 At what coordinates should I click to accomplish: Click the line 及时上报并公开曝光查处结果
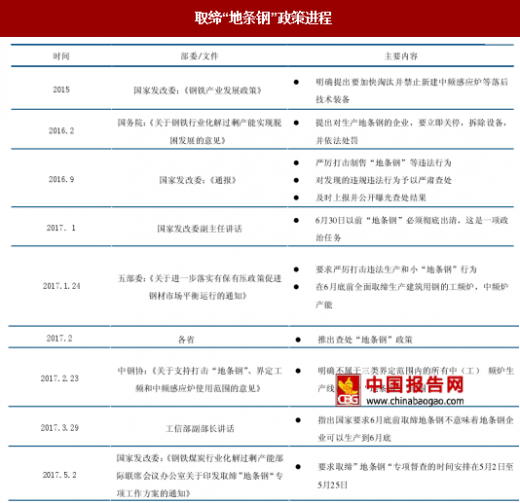pyautogui.click(x=371, y=198)
